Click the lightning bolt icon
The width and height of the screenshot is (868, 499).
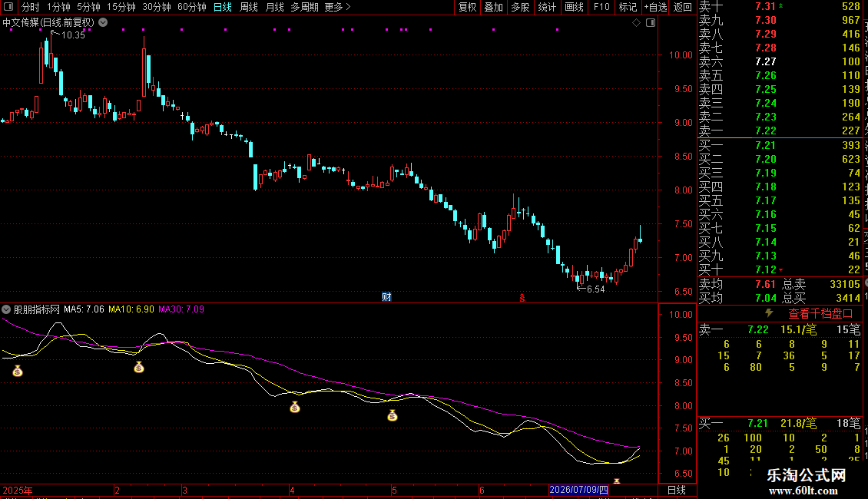tap(769, 313)
